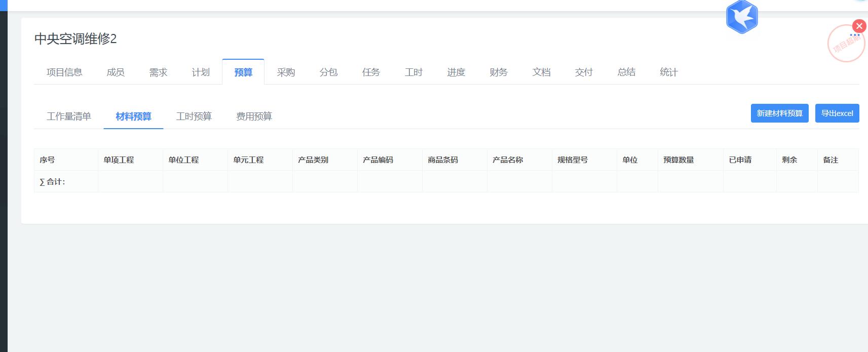Click the 产品名称 column header
The height and width of the screenshot is (352, 868).
pos(508,160)
